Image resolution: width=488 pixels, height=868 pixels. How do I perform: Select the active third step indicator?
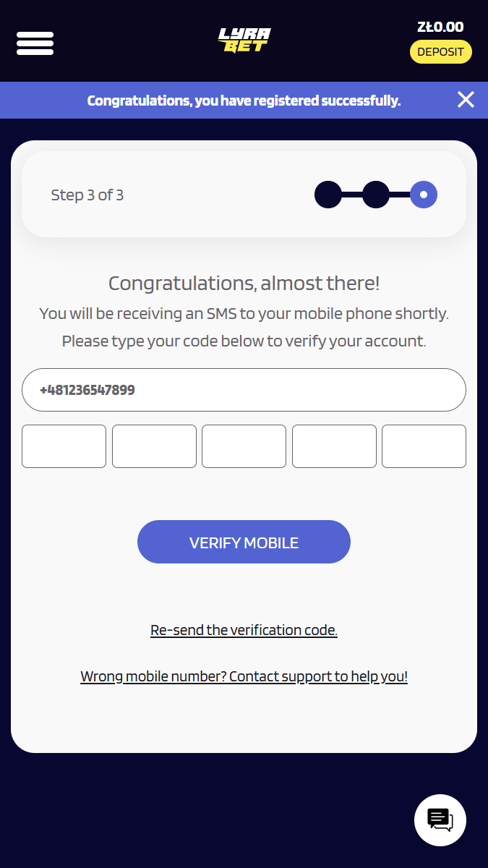424,195
